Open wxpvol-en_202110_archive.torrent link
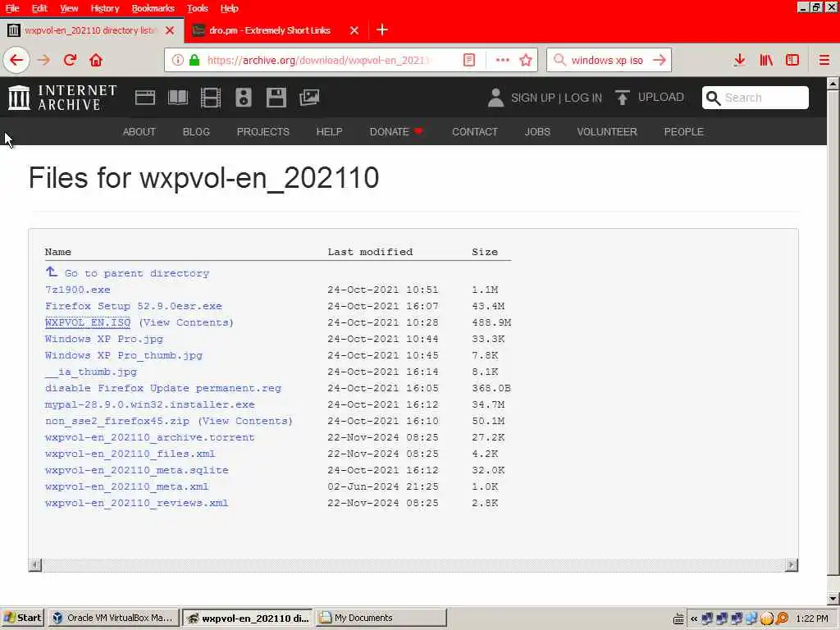Screen dimensions: 840x630 point(150,437)
